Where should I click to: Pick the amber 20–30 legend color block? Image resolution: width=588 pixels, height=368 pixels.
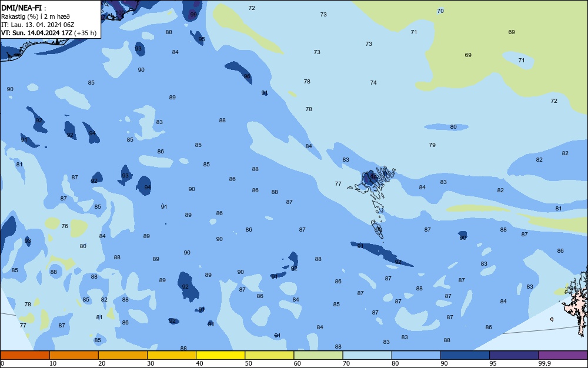coord(123,355)
